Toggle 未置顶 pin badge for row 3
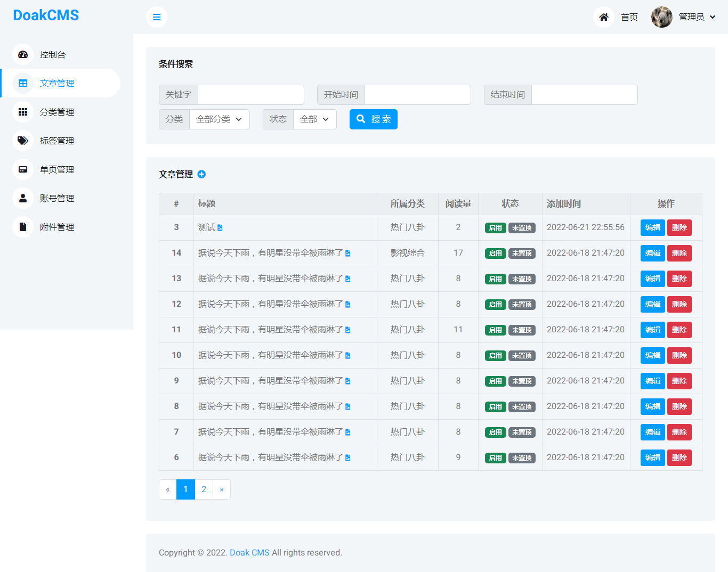The image size is (728, 572). (x=522, y=228)
